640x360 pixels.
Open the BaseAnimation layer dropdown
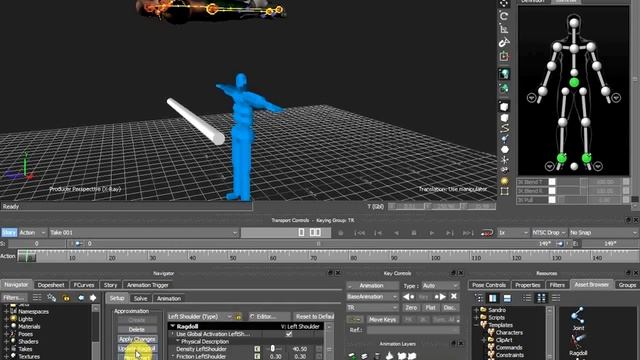click(x=372, y=297)
